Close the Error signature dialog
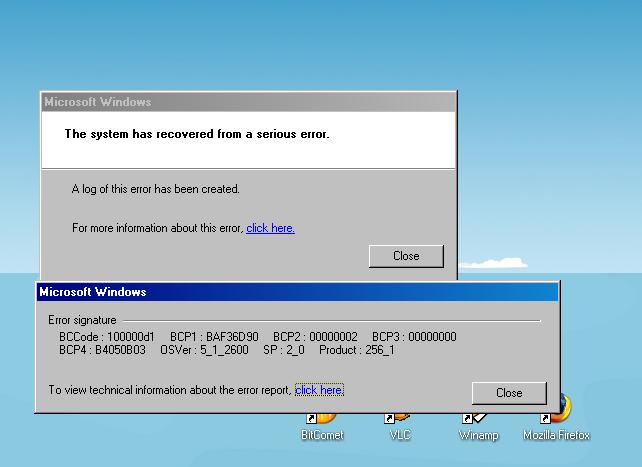 pos(509,393)
